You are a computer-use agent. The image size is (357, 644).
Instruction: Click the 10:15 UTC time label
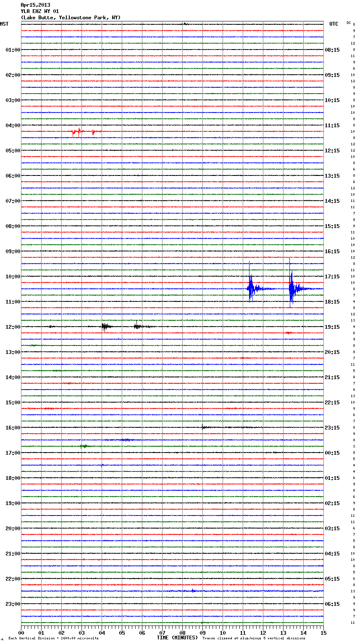tap(332, 100)
